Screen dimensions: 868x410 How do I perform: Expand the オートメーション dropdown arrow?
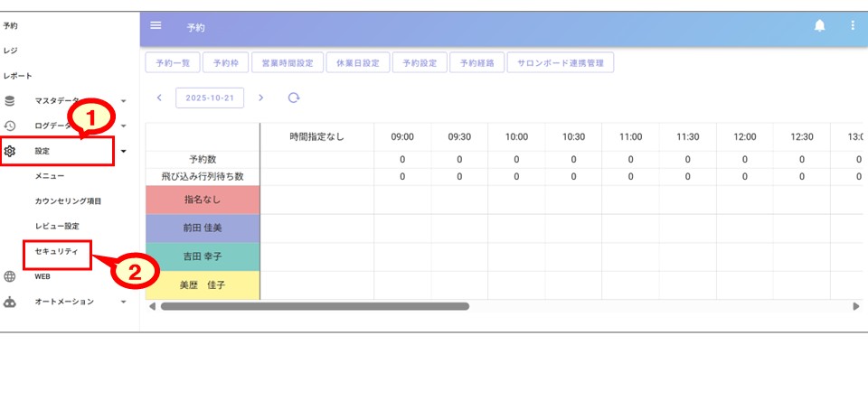[x=123, y=303]
